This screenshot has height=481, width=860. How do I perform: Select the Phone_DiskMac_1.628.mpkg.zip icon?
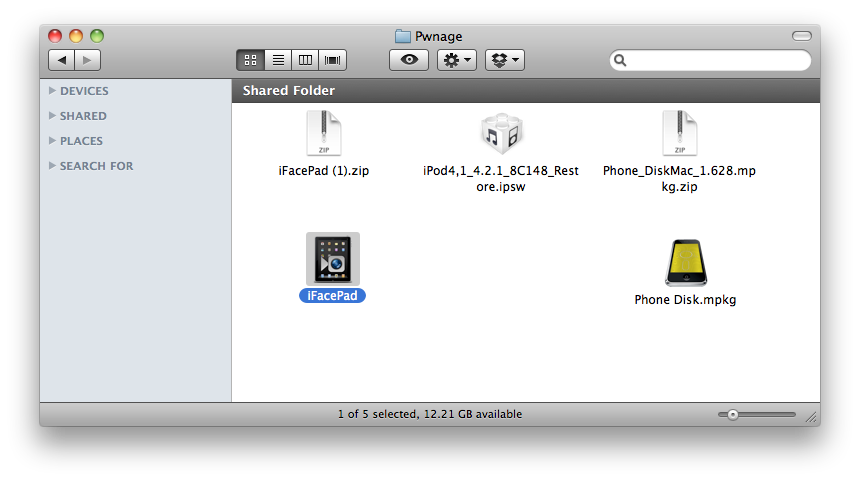tap(679, 133)
